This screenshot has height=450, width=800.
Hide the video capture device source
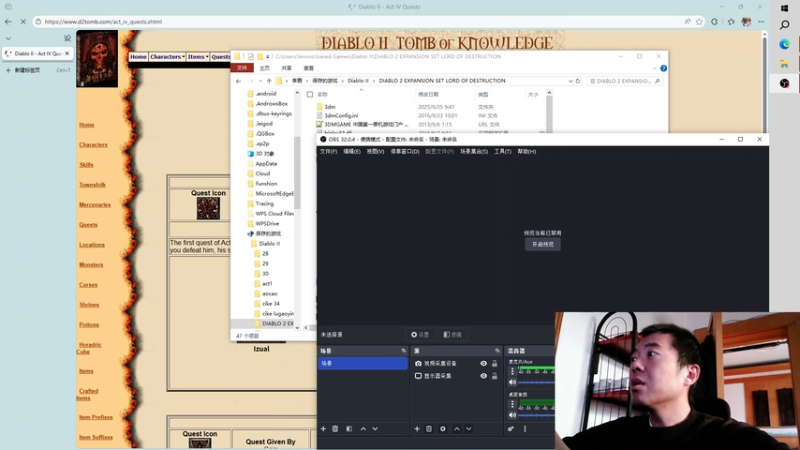tap(483, 364)
